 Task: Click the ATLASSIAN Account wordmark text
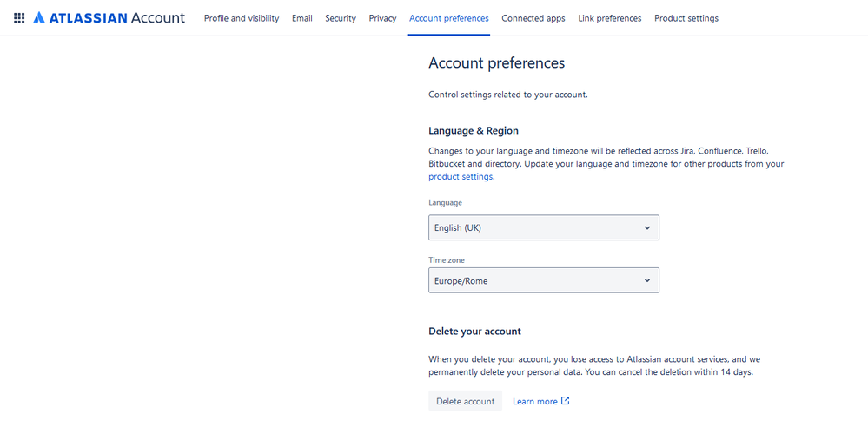click(x=116, y=18)
